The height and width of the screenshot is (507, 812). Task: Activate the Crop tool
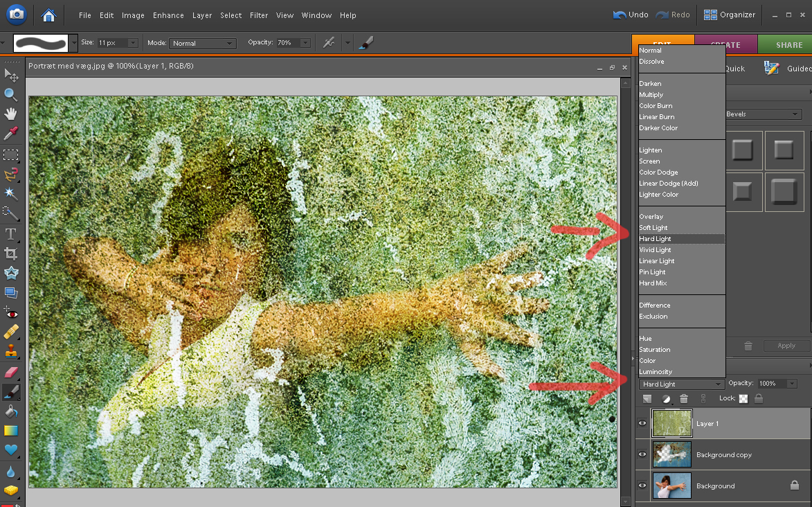11,254
